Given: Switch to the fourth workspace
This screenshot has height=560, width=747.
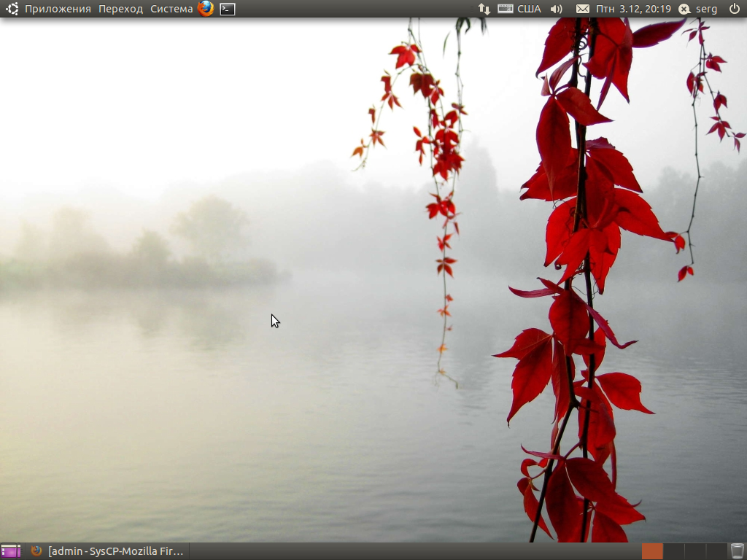Looking at the screenshot, I should [x=716, y=551].
